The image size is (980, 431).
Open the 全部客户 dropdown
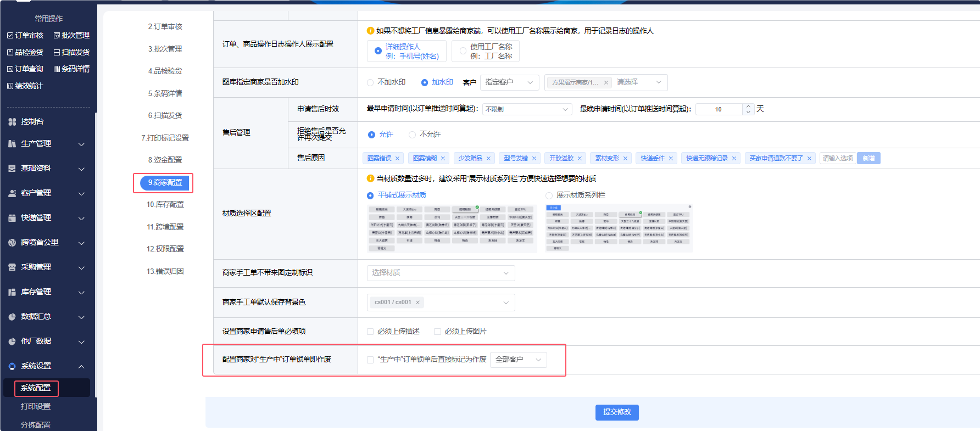point(518,360)
